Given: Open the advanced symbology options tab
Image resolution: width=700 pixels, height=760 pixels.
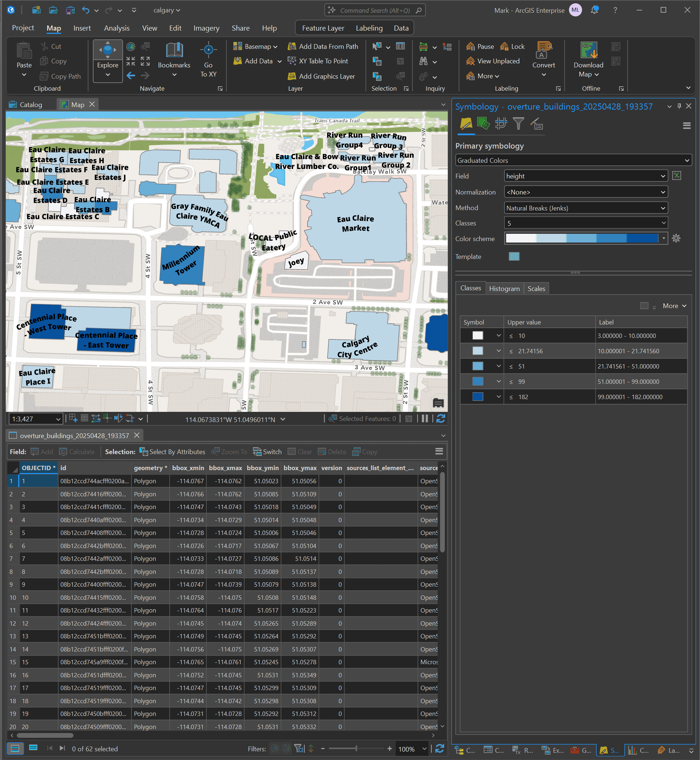Looking at the screenshot, I should pos(536,123).
